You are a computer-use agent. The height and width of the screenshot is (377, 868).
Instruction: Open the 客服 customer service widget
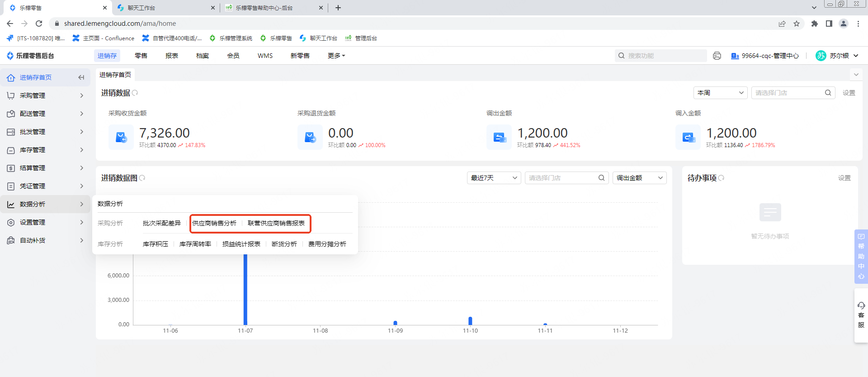861,315
